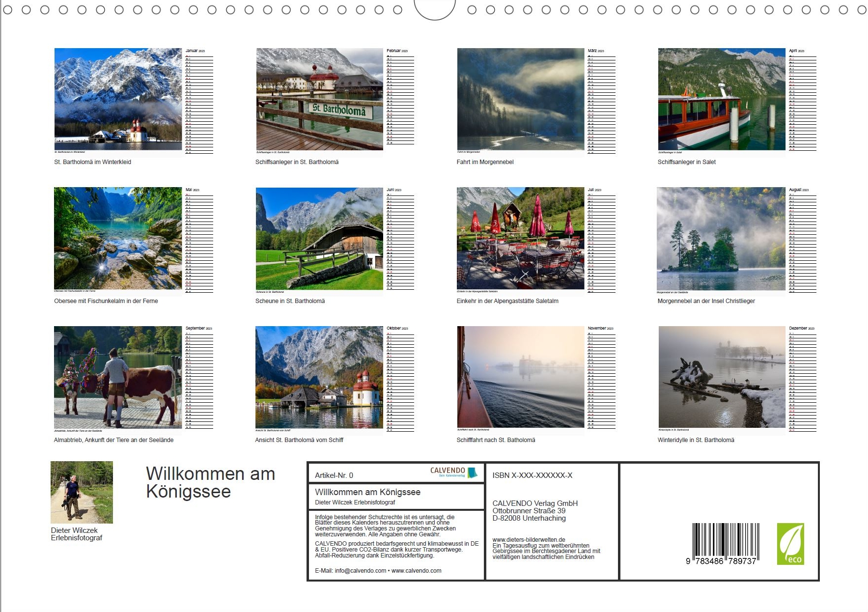Click the Oktober 2023 date column
This screenshot has width=868, height=612.
pyautogui.click(x=400, y=381)
